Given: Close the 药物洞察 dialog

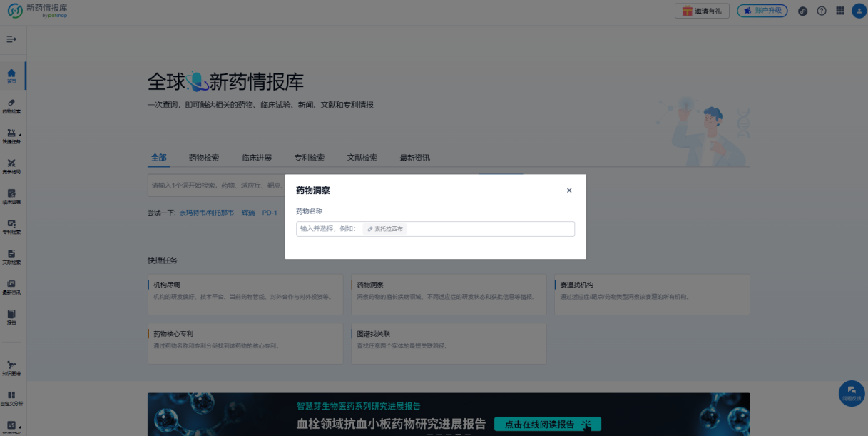Looking at the screenshot, I should click(568, 191).
